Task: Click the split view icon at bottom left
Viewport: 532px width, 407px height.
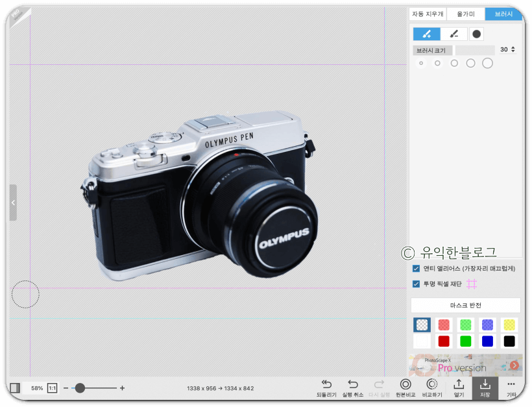Action: click(x=15, y=388)
